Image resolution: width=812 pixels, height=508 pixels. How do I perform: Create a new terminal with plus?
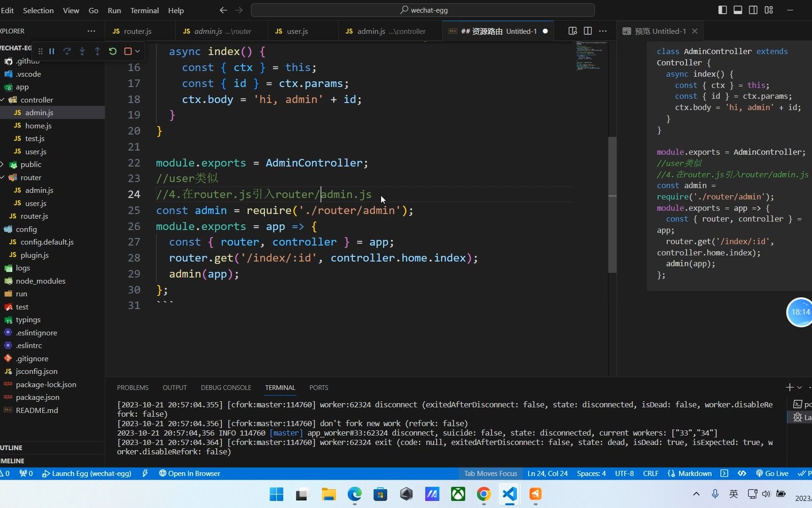click(x=789, y=387)
